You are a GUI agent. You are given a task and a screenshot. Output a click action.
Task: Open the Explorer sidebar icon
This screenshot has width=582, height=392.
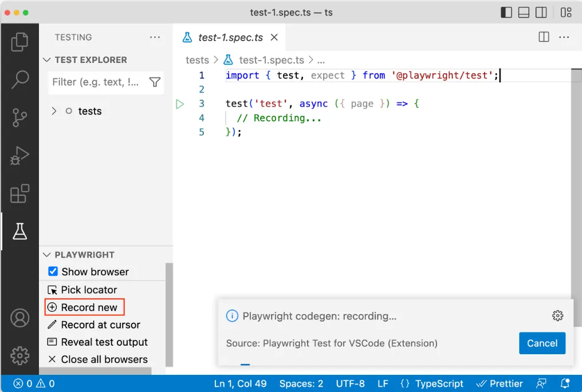coord(20,42)
